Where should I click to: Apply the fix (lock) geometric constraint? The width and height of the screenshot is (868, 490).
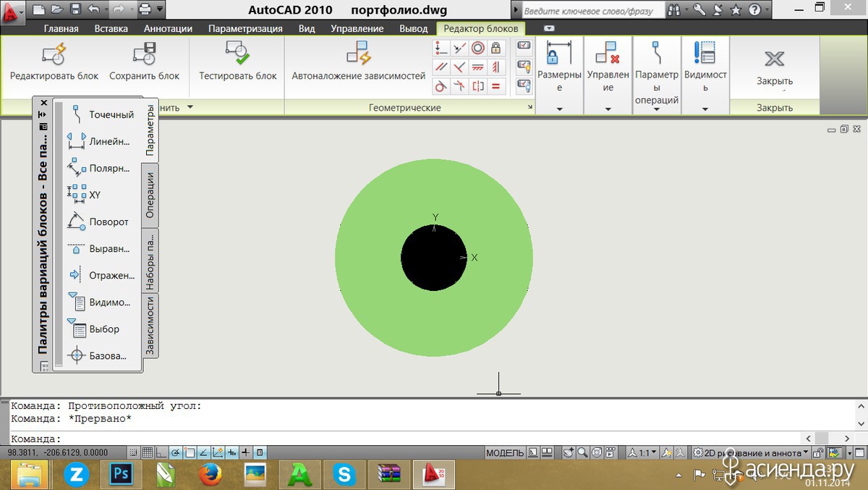click(495, 48)
